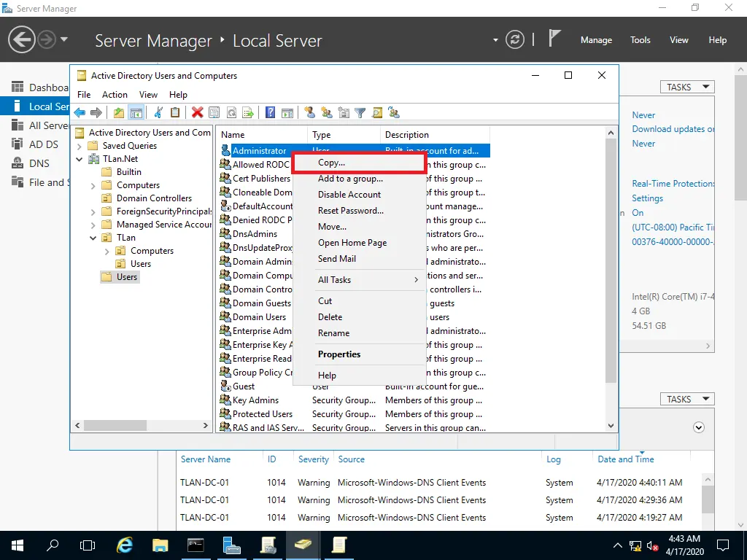Open Server Manager's Tools menu
The width and height of the screenshot is (747, 560).
tap(640, 40)
